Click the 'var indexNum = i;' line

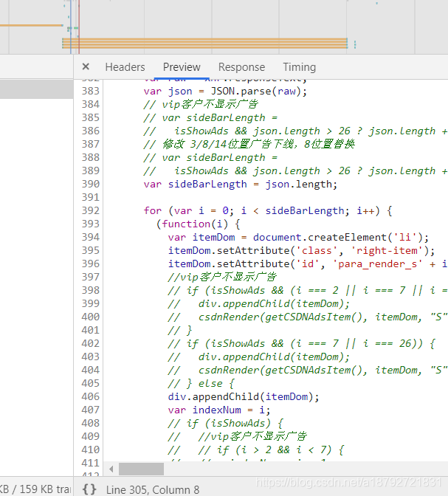tap(219, 410)
